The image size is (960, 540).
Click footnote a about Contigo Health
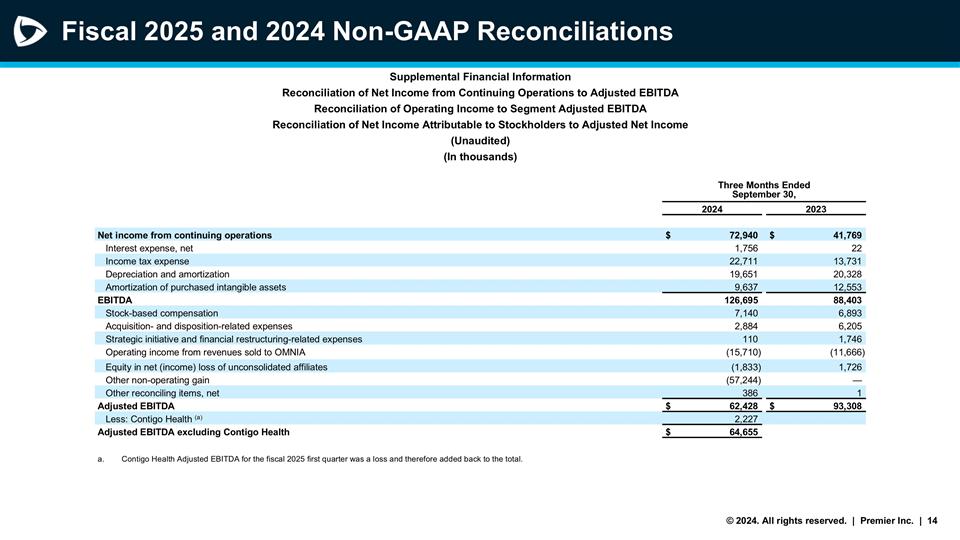click(320, 459)
